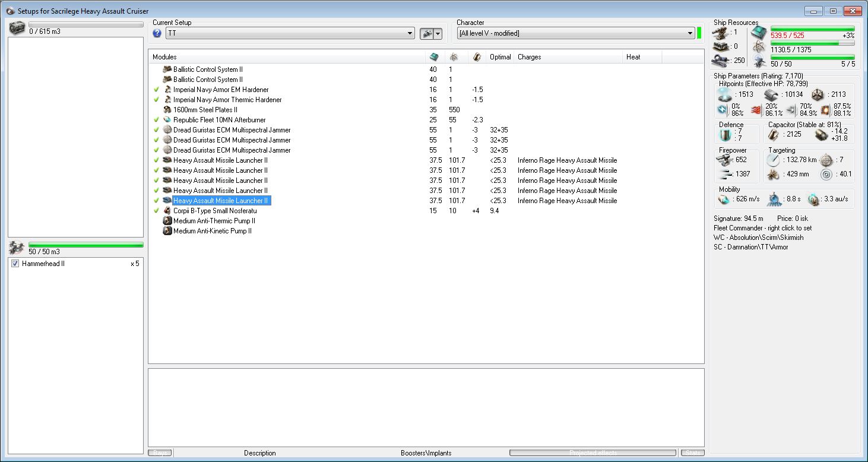Viewport: 868px width, 462px height.
Task: Click the ship button next to the setup dropdown
Action: click(426, 34)
